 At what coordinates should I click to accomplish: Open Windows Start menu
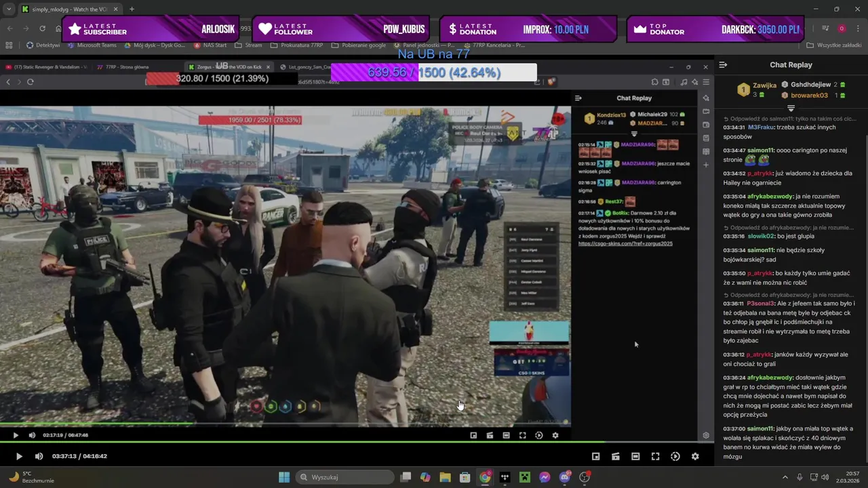point(284,477)
